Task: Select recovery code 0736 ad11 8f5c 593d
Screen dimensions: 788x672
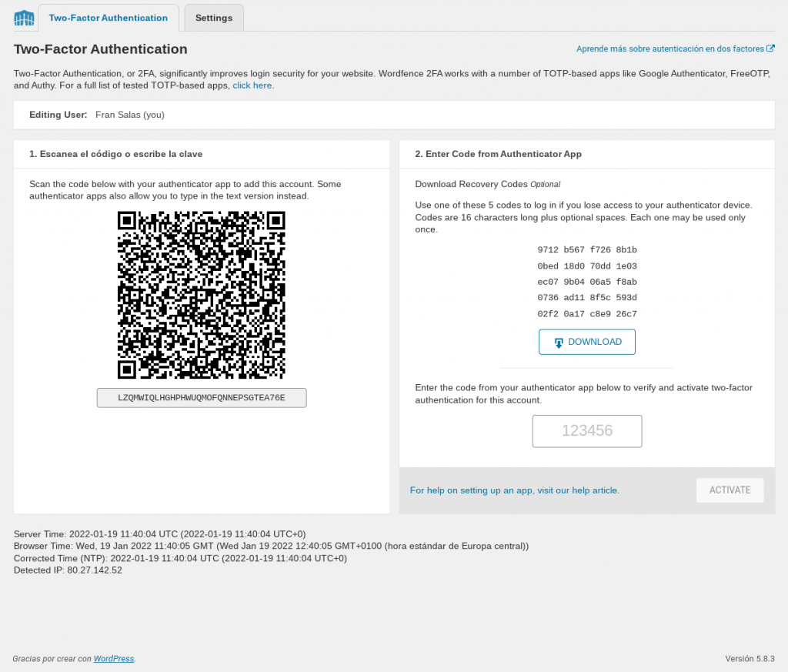Action: [x=587, y=298]
